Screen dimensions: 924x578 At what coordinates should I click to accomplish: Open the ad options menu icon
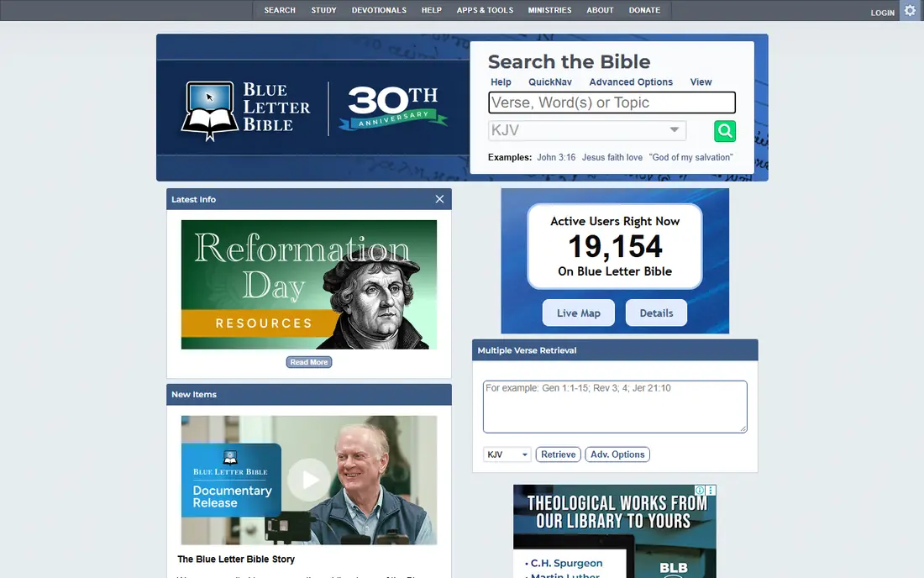tap(711, 491)
